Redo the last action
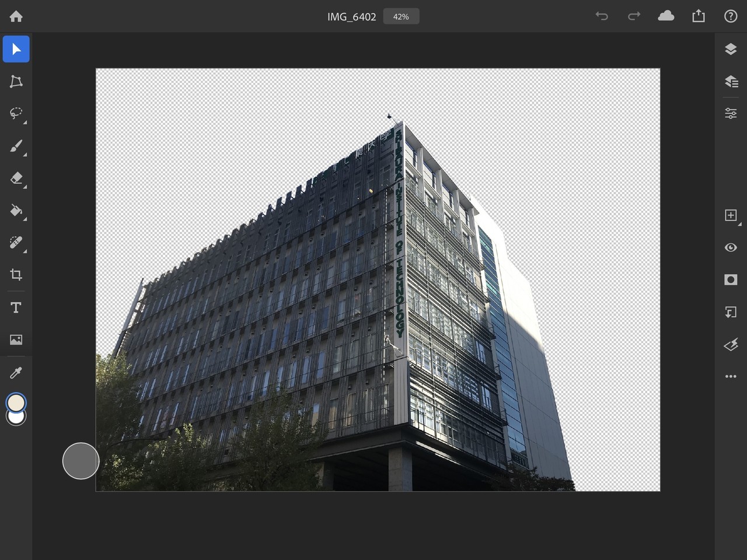747x560 pixels. point(634,16)
